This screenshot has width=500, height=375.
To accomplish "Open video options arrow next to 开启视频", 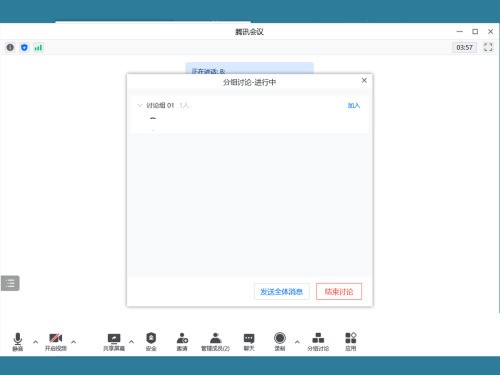I will [x=73, y=342].
